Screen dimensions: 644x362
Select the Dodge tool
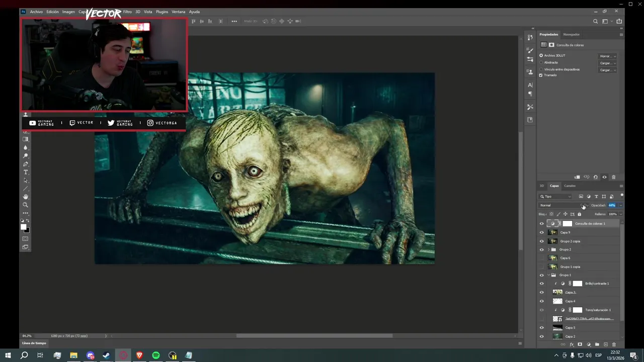click(x=26, y=156)
